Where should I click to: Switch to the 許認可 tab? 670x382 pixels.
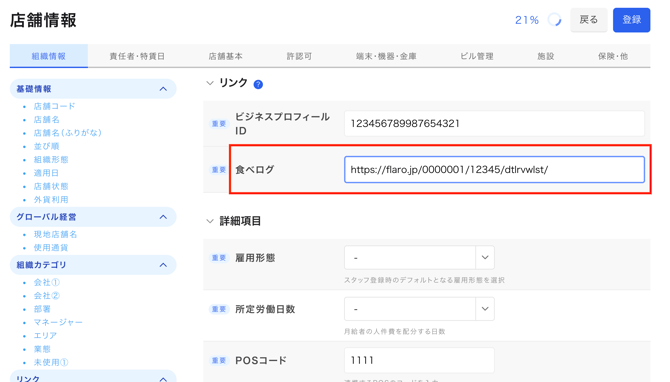[299, 56]
